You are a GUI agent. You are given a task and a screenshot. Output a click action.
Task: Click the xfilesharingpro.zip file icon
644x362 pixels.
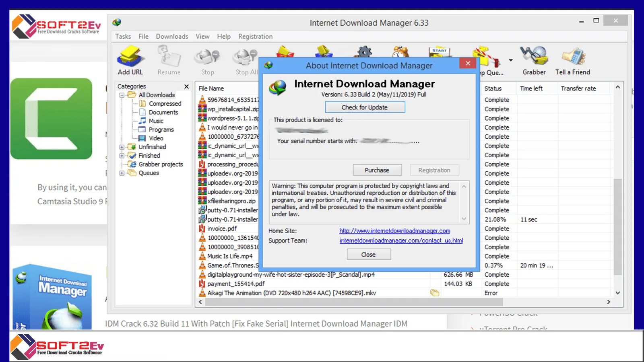(x=202, y=201)
